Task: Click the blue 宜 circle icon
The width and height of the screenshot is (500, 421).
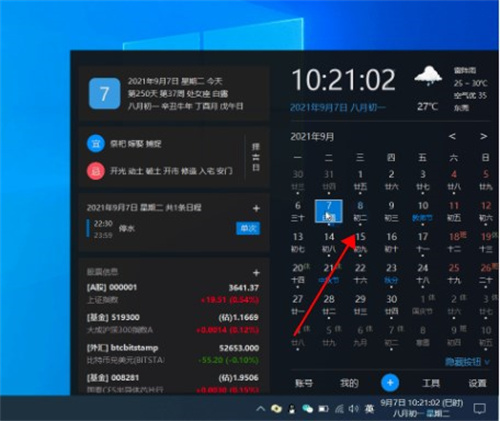Action: pyautogui.click(x=96, y=144)
